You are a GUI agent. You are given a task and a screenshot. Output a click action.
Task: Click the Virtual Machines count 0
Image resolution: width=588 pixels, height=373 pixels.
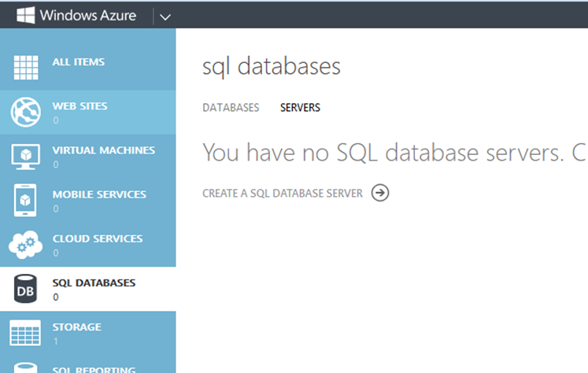click(x=56, y=164)
